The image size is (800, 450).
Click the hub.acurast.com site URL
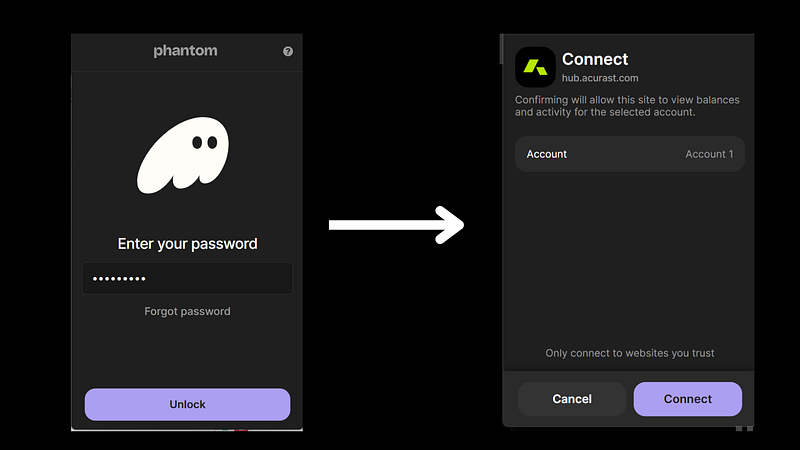(x=600, y=78)
